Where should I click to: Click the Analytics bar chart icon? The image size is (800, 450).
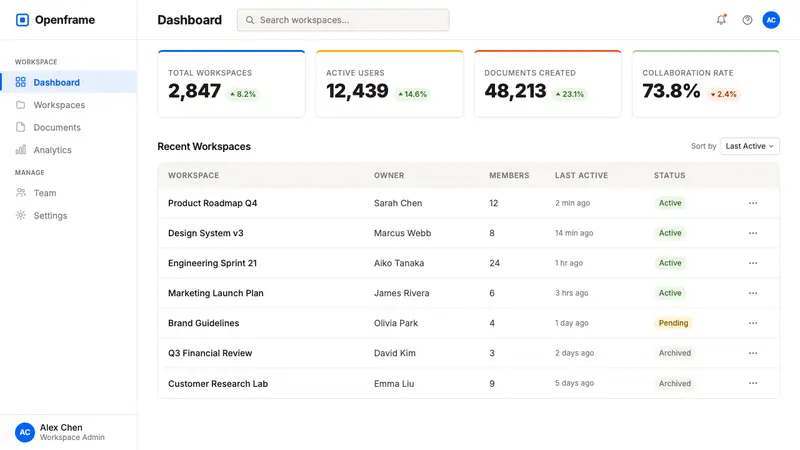tap(20, 149)
